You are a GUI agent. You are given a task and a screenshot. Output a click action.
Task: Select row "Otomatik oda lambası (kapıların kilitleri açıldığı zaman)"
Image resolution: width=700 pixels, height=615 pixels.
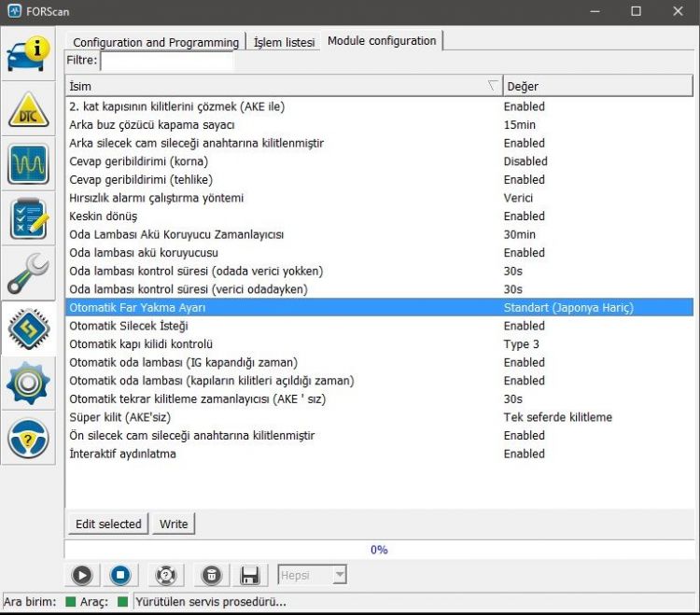coord(380,381)
